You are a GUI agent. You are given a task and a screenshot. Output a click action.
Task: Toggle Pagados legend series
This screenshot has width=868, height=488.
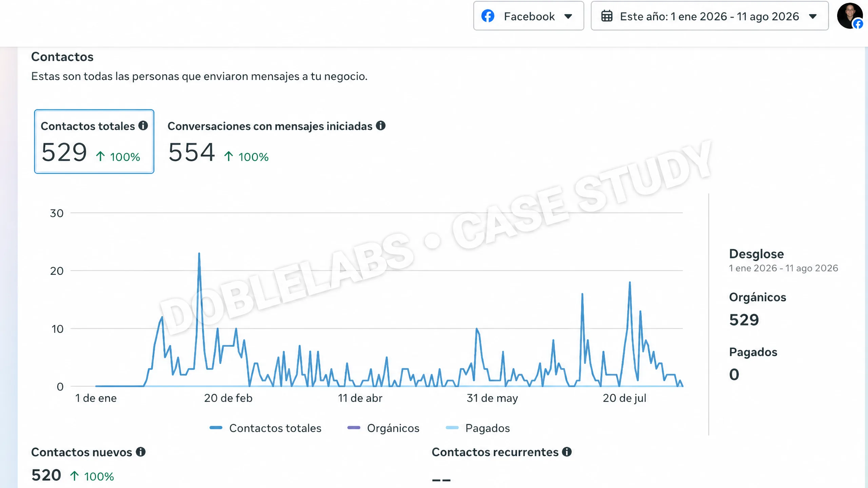click(x=477, y=428)
